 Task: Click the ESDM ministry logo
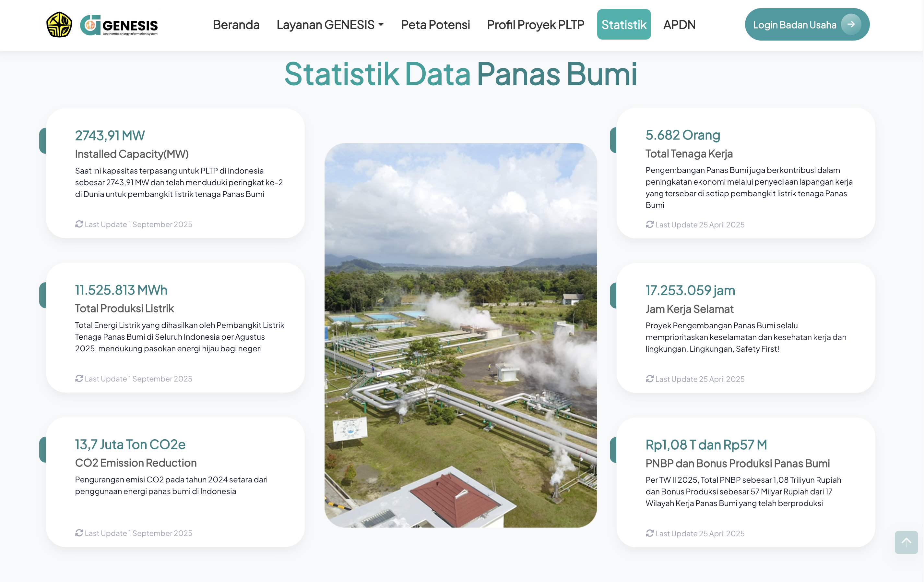(59, 24)
